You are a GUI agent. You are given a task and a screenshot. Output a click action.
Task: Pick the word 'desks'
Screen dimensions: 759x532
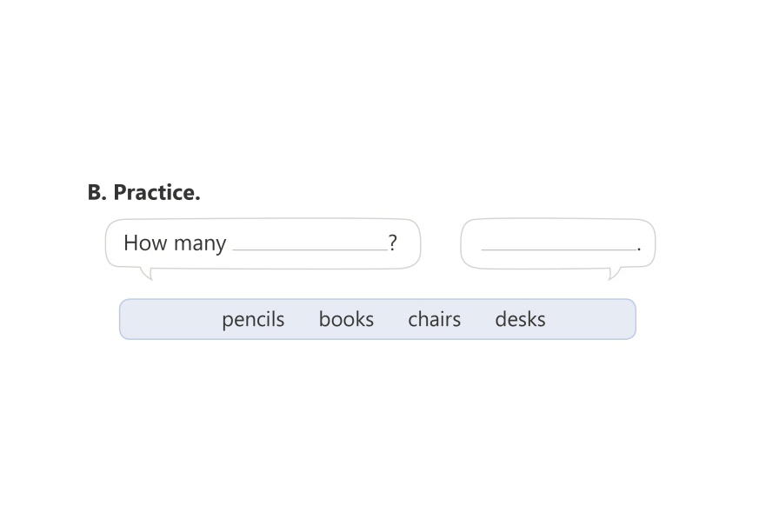click(520, 320)
